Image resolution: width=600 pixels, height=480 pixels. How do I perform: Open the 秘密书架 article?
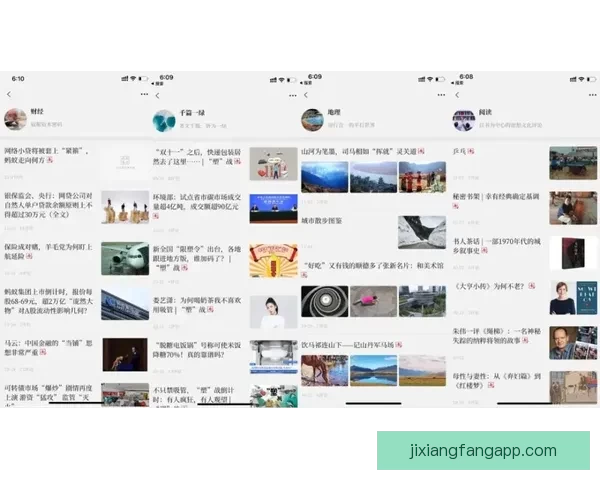[x=496, y=201]
